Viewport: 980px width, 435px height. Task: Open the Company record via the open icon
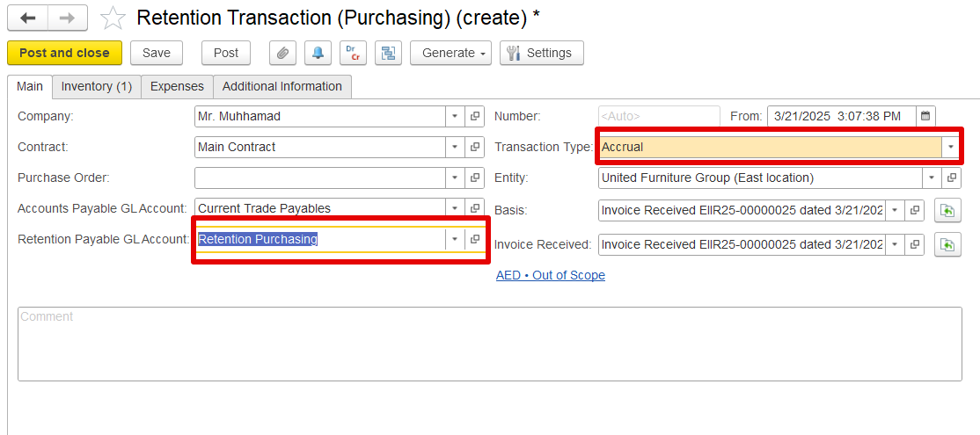[x=474, y=116]
